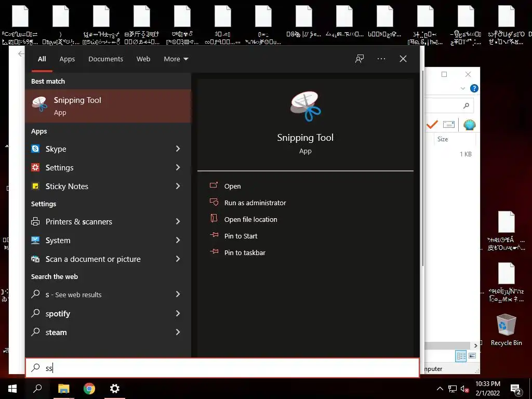The width and height of the screenshot is (532, 399).
Task: Expand the ribbon chevron in Explorer window
Action: pyautogui.click(x=463, y=88)
